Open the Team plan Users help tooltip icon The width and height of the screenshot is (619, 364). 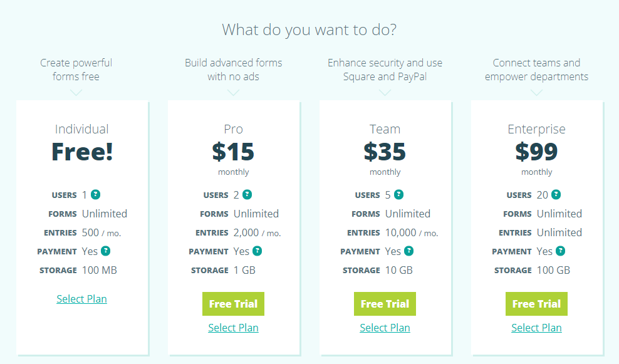[398, 194]
